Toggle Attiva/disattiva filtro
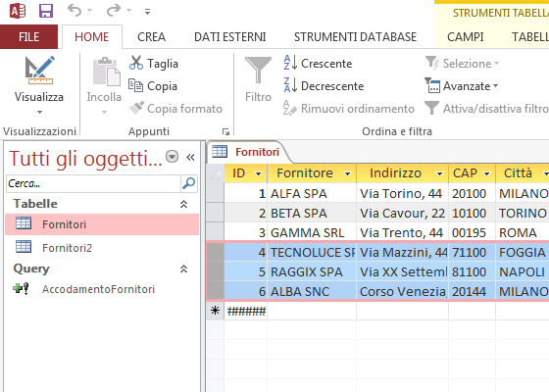The height and width of the screenshot is (392, 549). click(486, 109)
